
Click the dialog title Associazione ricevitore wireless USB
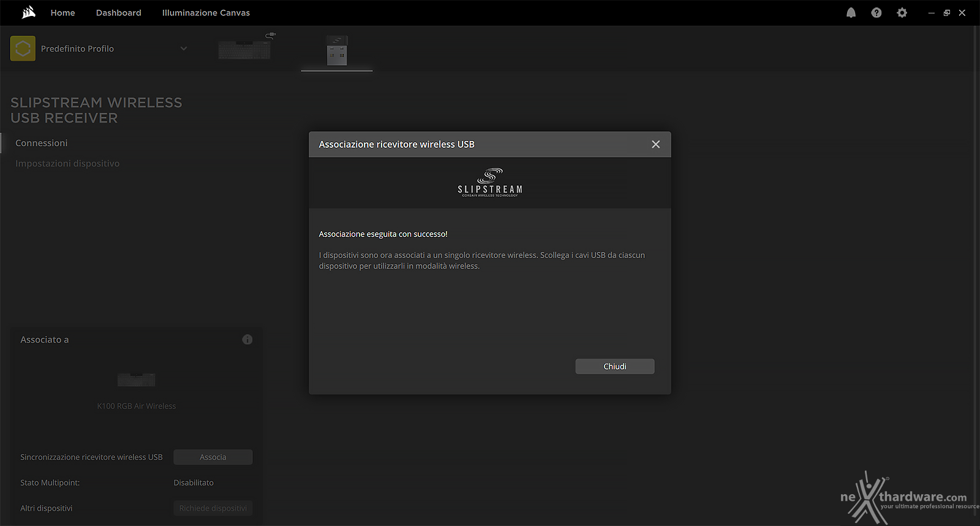pos(396,144)
